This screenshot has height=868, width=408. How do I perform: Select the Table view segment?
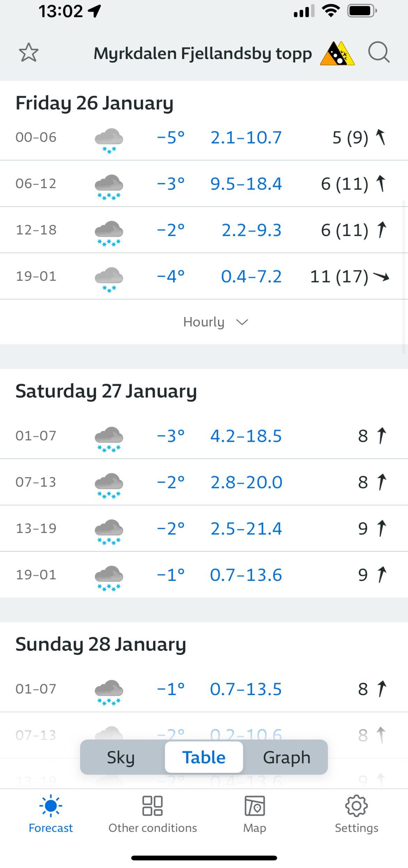[x=204, y=757]
